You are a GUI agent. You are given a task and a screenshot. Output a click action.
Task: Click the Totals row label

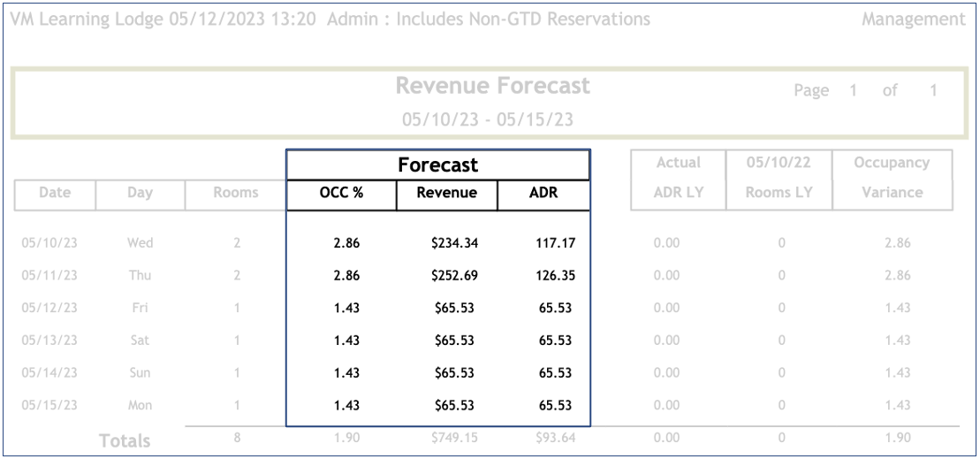[x=125, y=440]
